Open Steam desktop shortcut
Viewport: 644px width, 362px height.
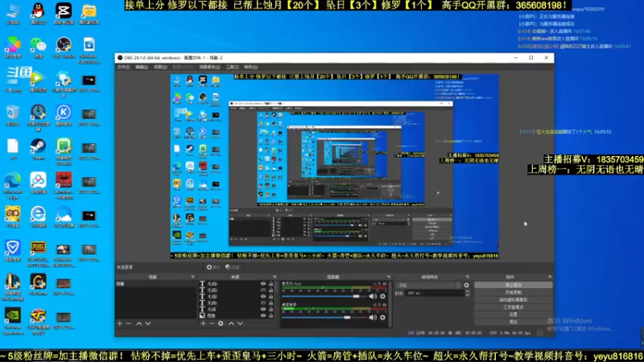coord(38,150)
